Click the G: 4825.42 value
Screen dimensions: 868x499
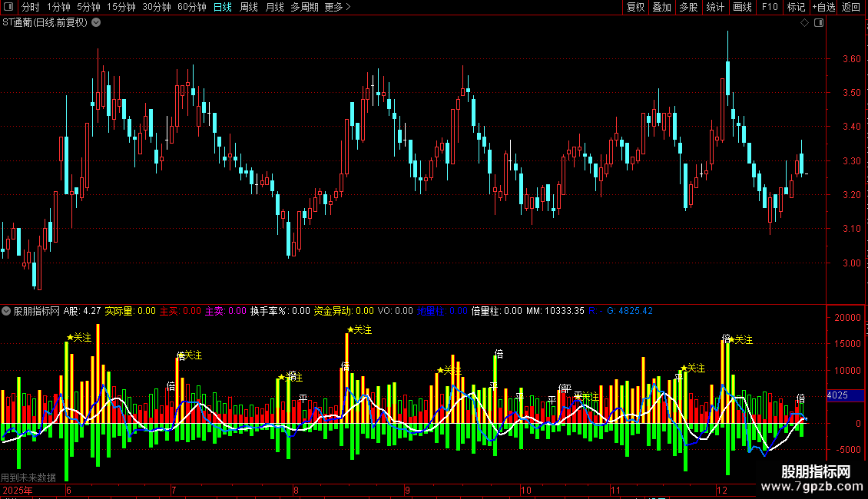pyautogui.click(x=630, y=311)
